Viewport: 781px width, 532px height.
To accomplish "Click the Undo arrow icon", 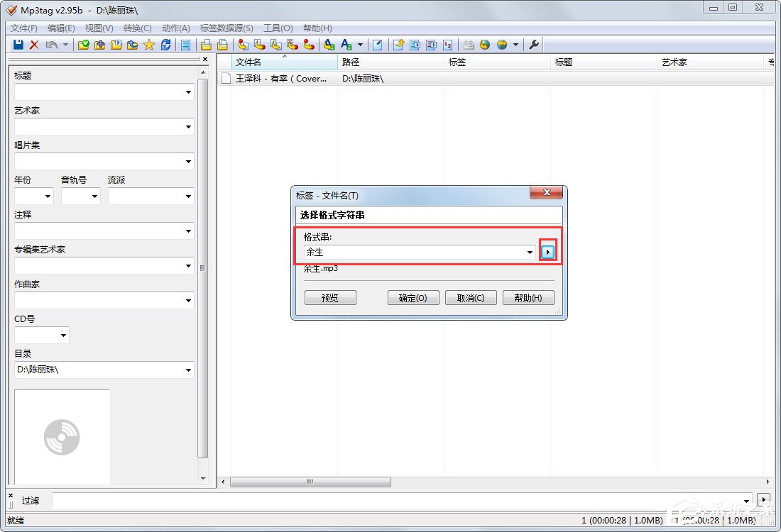I will 47,45.
